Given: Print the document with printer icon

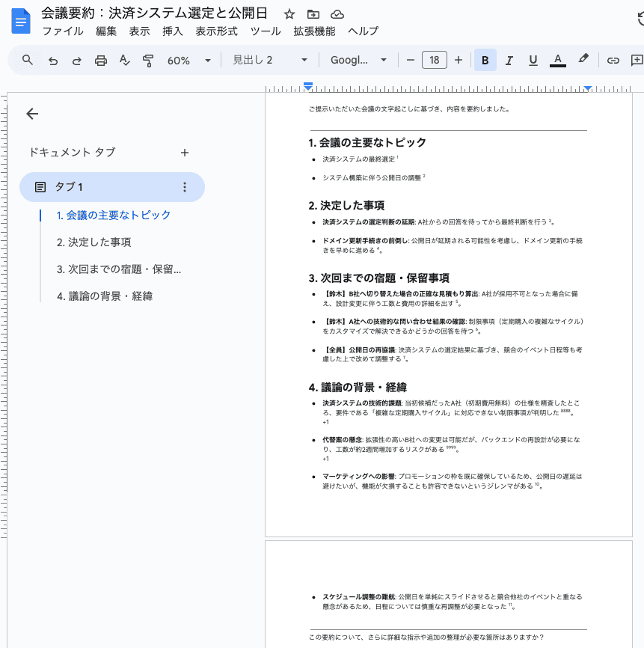Looking at the screenshot, I should (101, 61).
